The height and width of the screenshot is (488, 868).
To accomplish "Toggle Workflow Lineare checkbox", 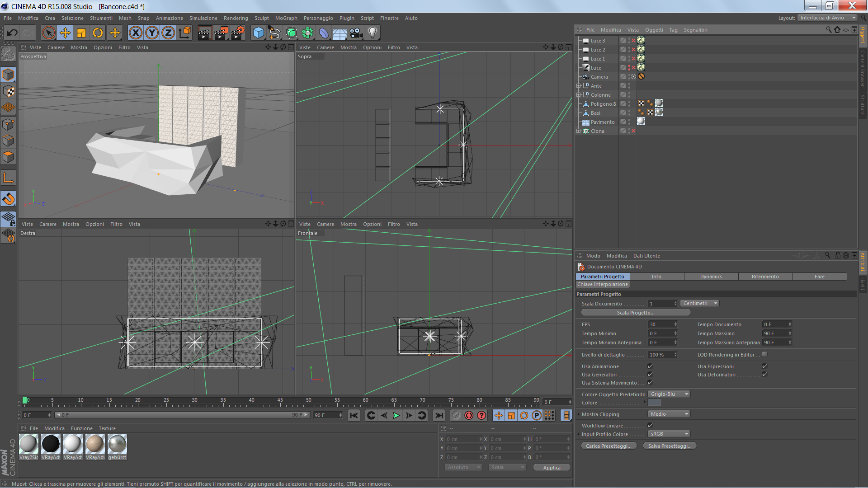I will coord(650,426).
